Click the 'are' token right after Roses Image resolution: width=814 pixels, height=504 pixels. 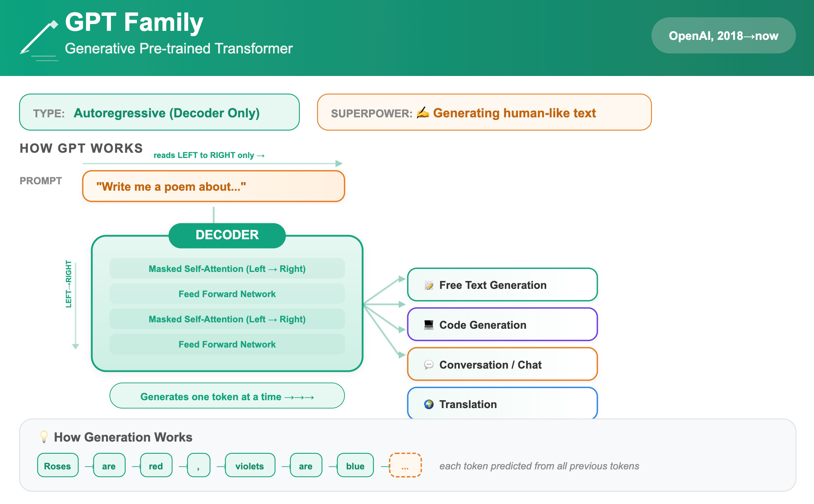click(109, 465)
